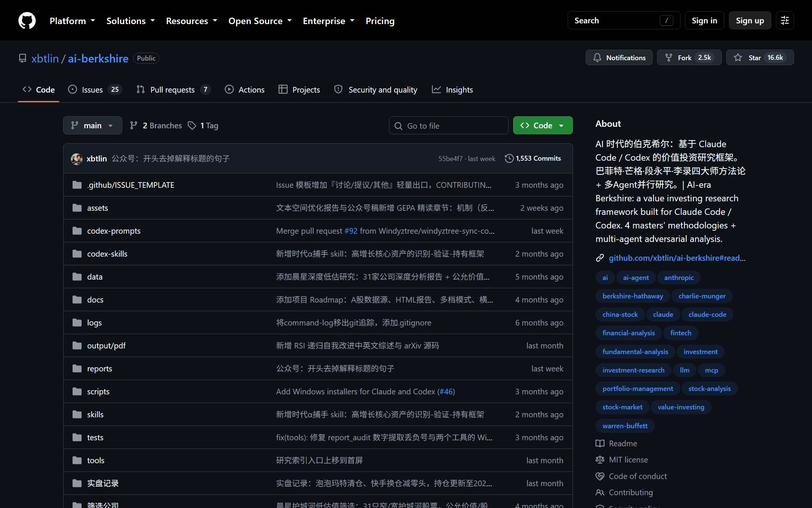Switch to the Issues tab
812x508 pixels.
click(95, 90)
